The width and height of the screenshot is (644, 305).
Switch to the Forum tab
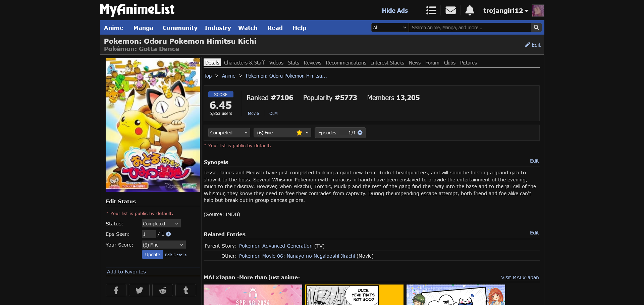(432, 63)
